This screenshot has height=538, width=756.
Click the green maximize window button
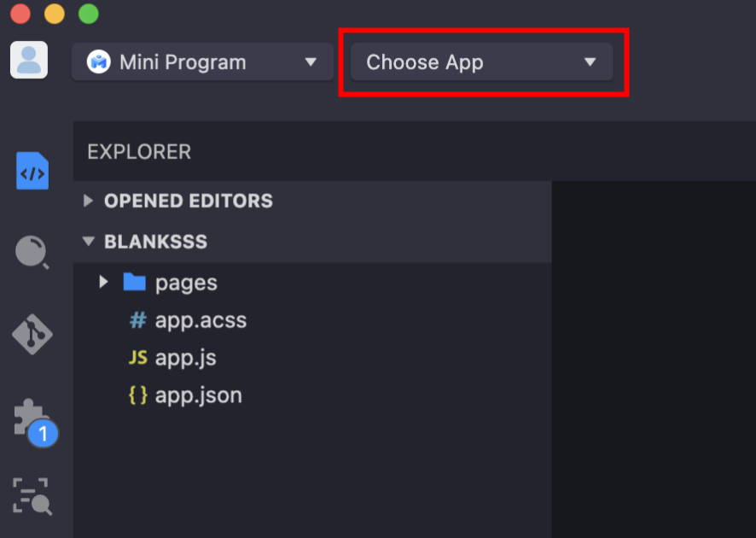pos(89,14)
